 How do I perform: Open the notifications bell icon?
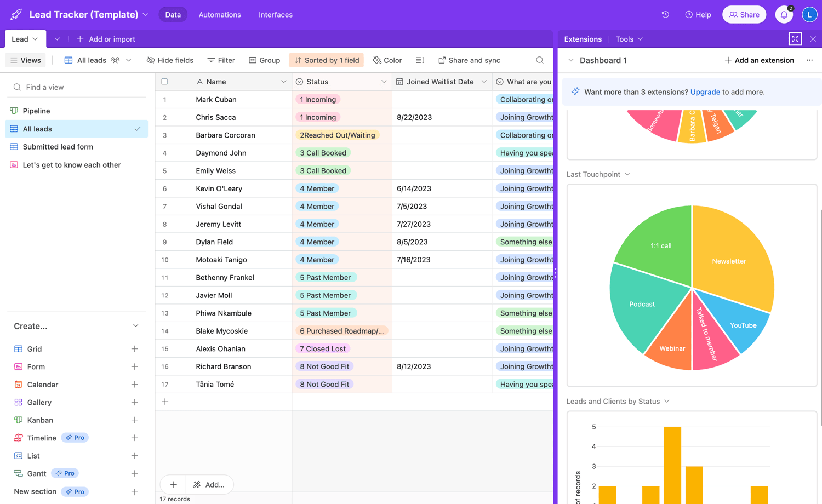point(784,14)
